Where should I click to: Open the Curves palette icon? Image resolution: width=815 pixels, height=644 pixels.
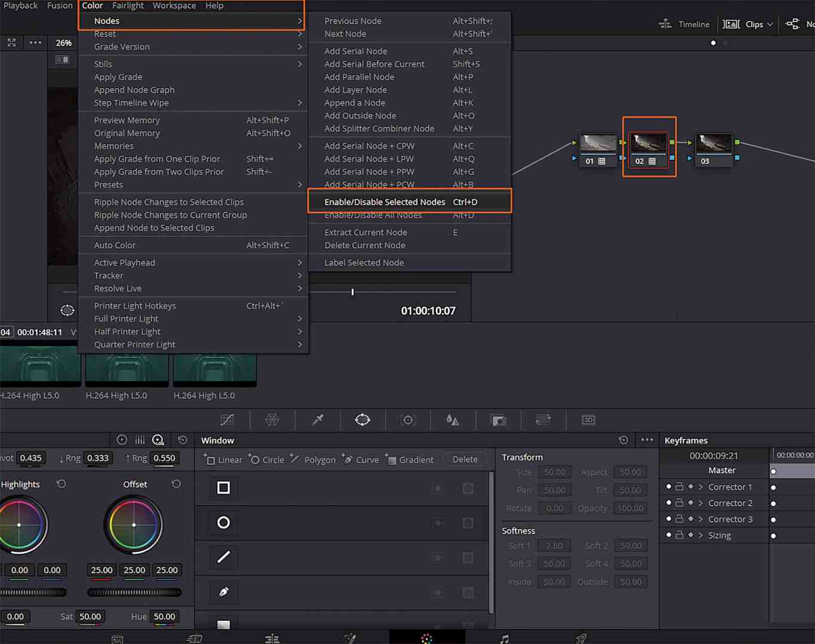tap(227, 420)
